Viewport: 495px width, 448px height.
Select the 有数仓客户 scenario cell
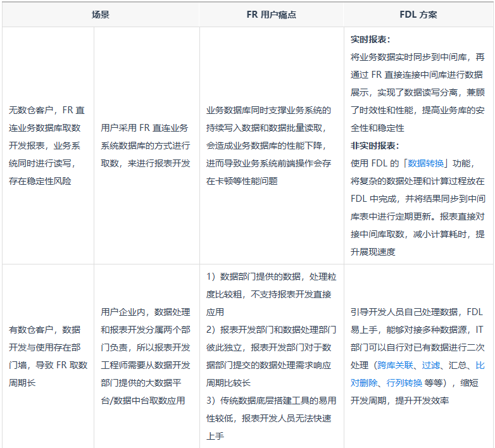pos(48,356)
